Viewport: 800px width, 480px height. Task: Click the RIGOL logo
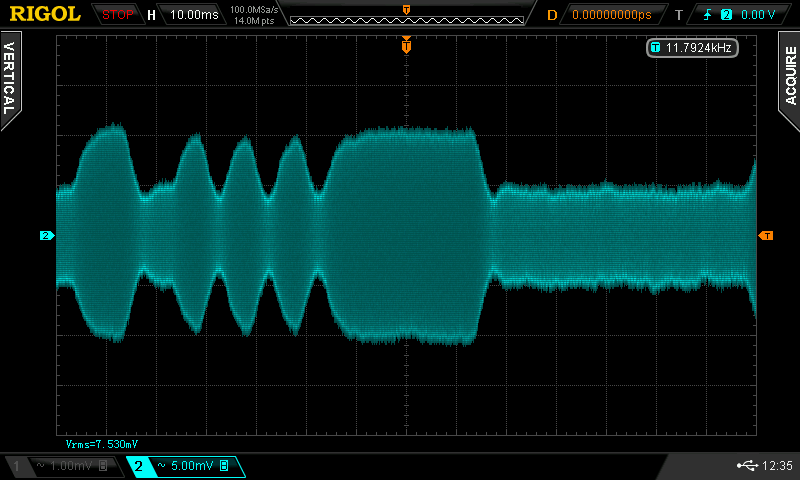[x=45, y=14]
